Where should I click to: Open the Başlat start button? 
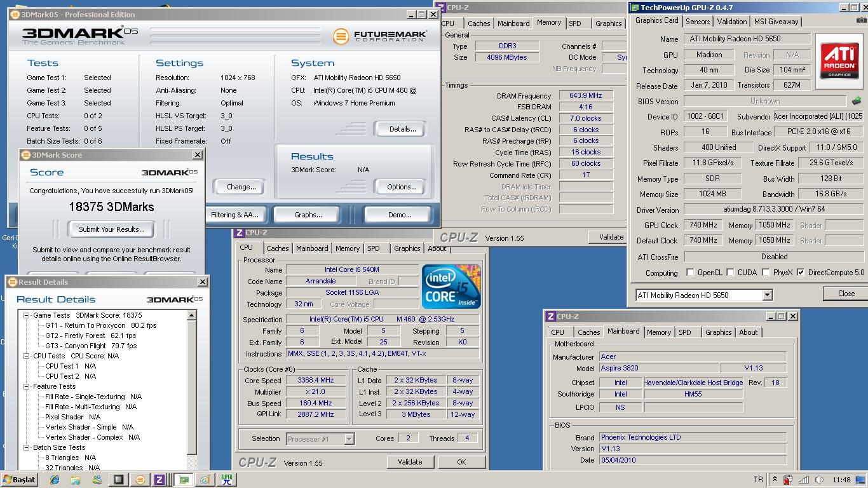[20, 480]
